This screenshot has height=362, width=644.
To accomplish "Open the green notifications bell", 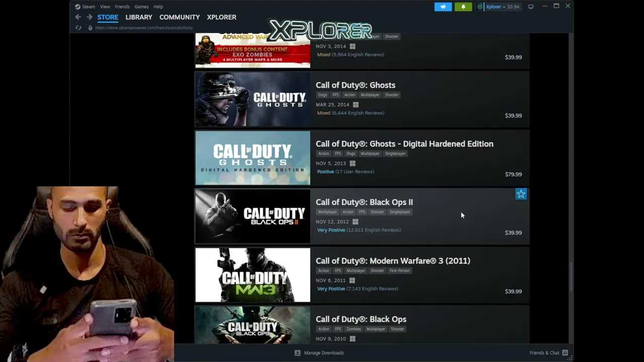I will tap(463, 7).
